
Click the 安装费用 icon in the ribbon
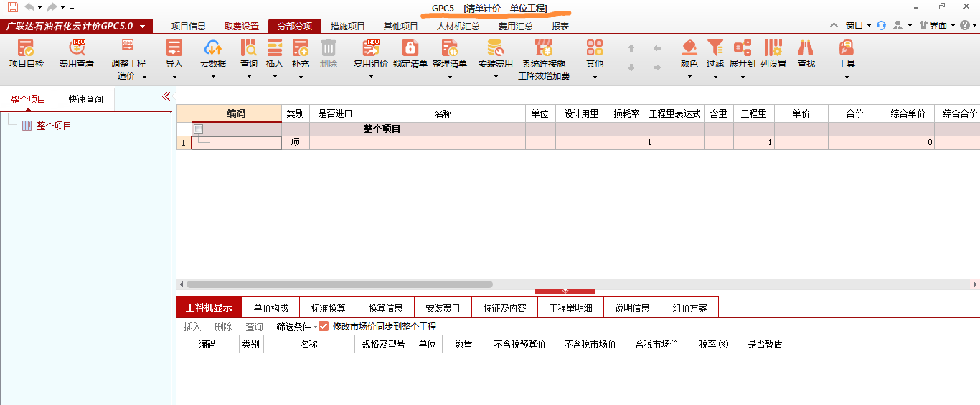496,47
